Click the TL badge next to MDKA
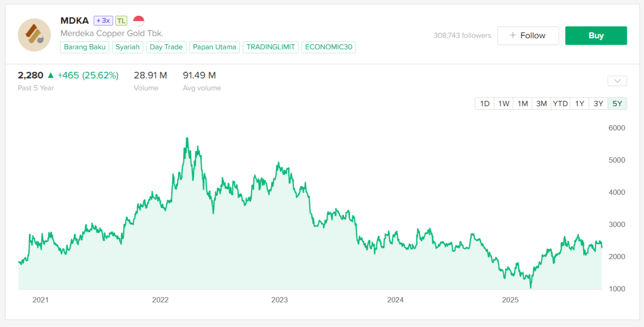This screenshot has height=327, width=644. coord(121,21)
